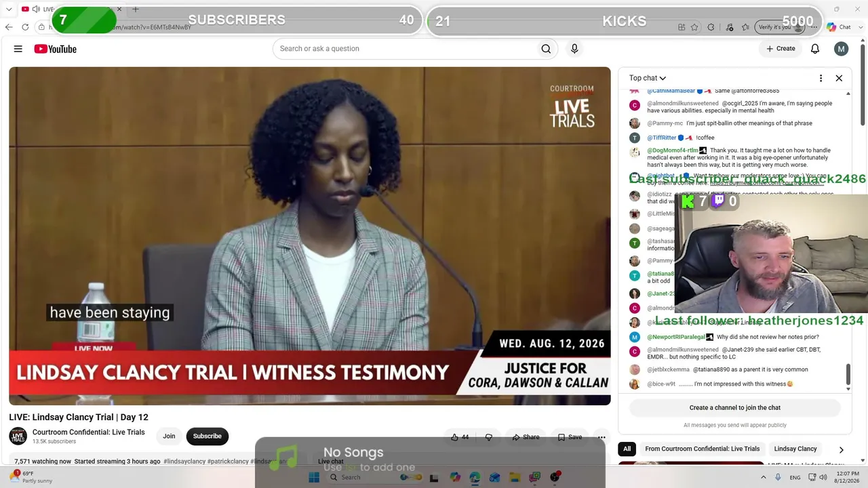Dislike the live stream video
This screenshot has height=488, width=868.
488,437
